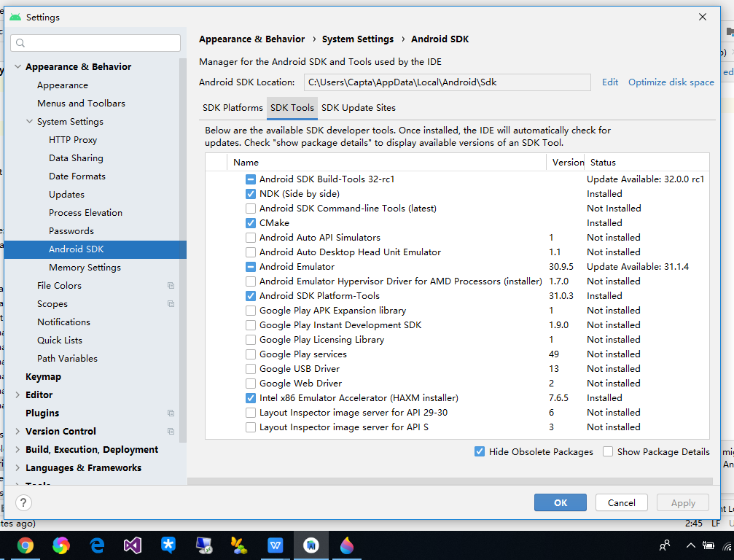Check Android SDK Command-line Tools (latest)

[251, 209]
